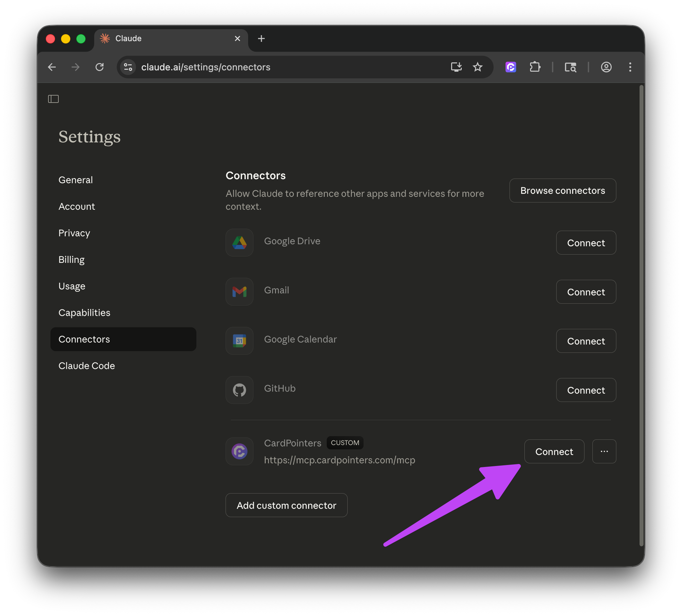
Task: Open CardPointers connector more options menu
Action: point(604,451)
